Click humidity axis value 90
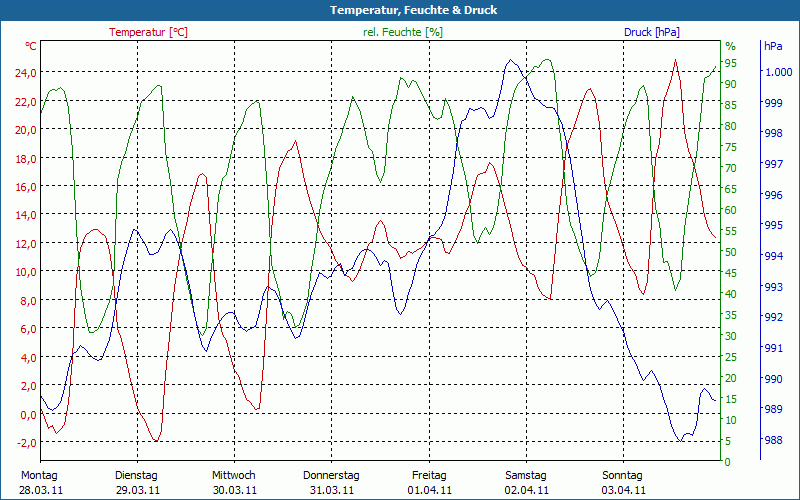This screenshot has height=500, width=800. click(x=731, y=84)
